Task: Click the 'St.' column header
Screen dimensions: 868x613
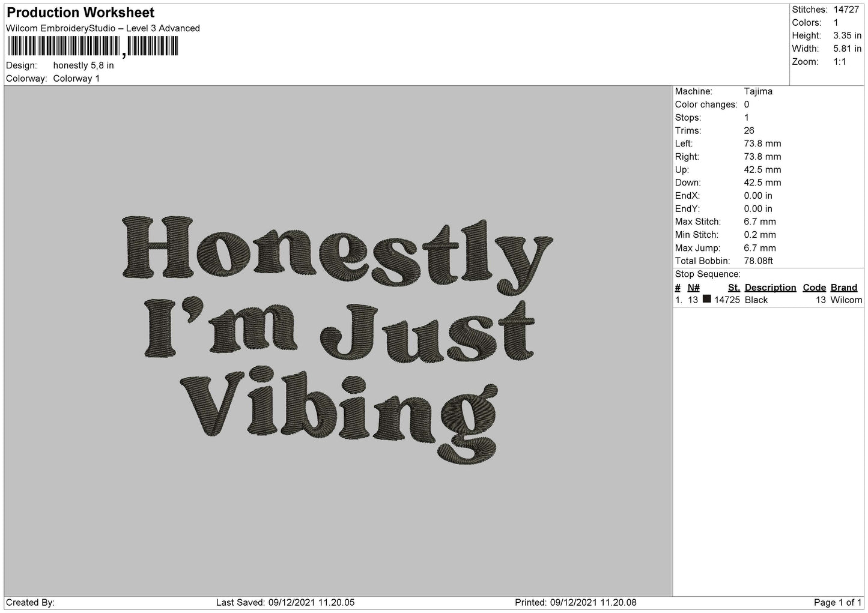Action: pos(734,288)
